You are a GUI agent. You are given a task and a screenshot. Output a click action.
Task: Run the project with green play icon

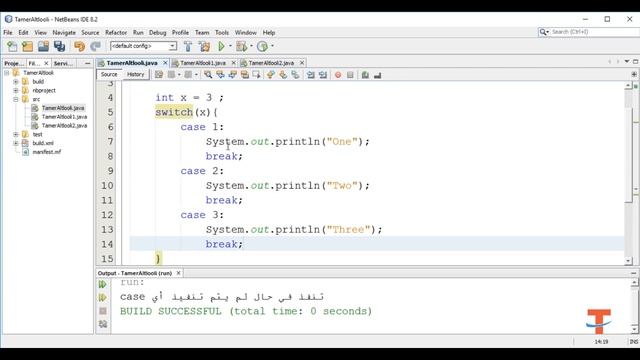tap(221, 46)
